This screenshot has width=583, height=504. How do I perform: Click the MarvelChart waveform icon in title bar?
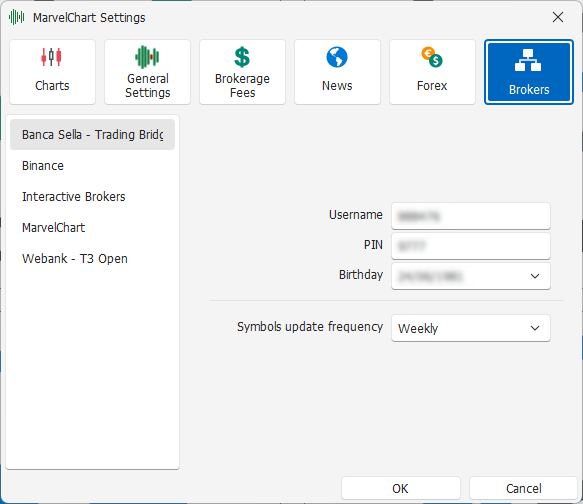[17, 17]
